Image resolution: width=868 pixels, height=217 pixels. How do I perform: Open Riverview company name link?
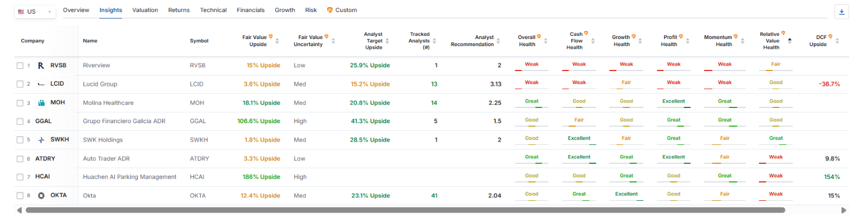pyautogui.click(x=97, y=66)
